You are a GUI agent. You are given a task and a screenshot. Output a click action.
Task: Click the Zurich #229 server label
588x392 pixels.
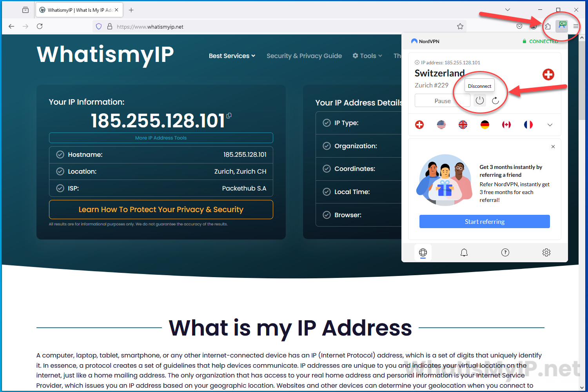[432, 85]
